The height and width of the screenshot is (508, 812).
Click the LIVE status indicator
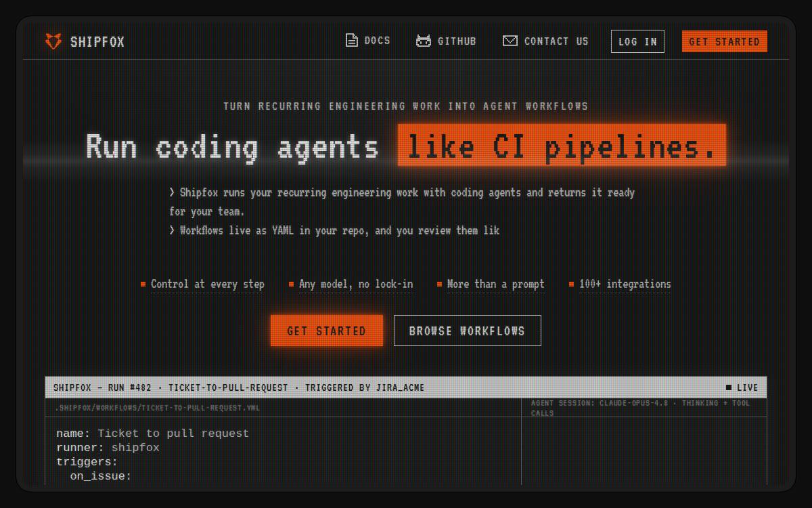[x=742, y=387]
